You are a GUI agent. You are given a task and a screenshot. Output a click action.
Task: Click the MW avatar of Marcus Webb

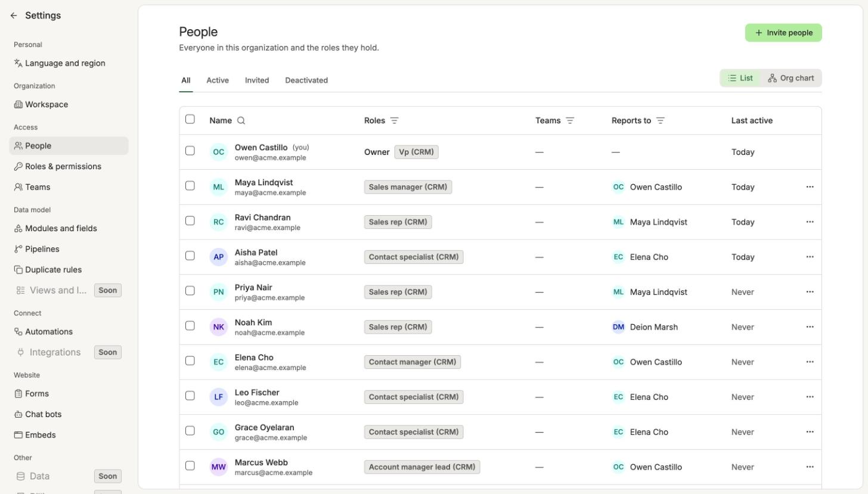pyautogui.click(x=219, y=467)
